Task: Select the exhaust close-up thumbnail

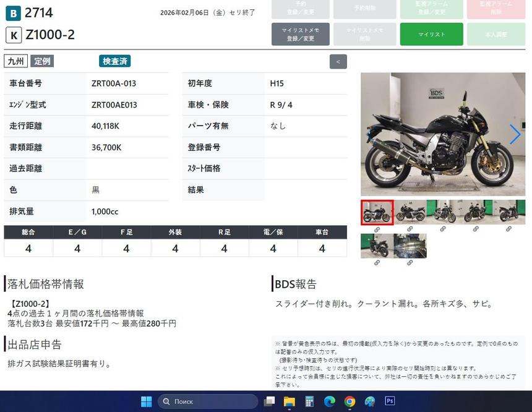Action: point(410,246)
